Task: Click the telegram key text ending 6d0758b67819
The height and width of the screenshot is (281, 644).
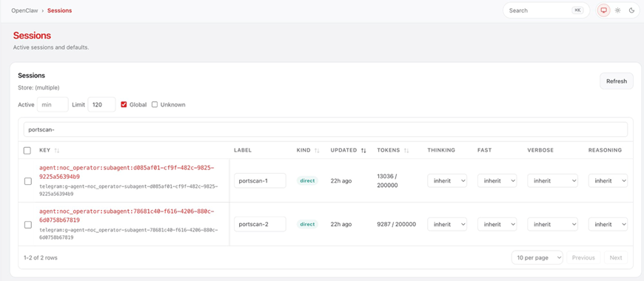Action: tap(129, 234)
